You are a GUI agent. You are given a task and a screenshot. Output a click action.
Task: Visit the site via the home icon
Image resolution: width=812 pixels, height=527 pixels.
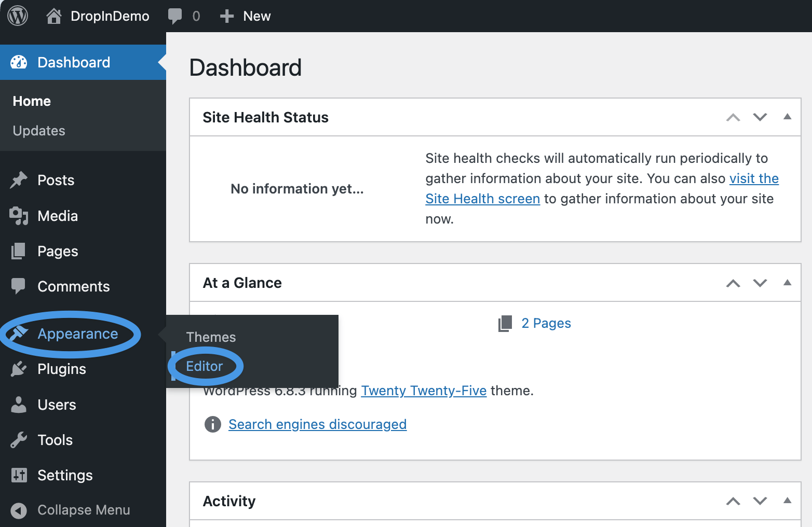pos(53,16)
